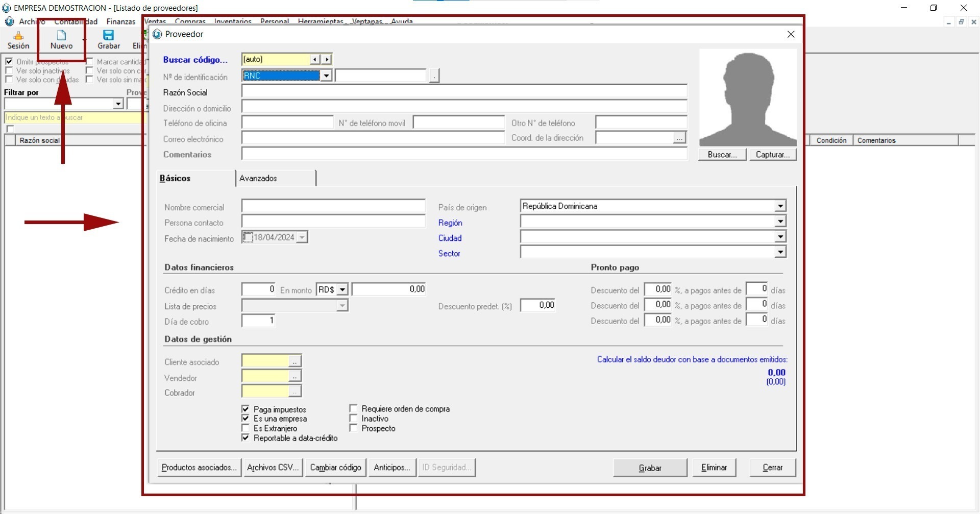The image size is (980, 514).
Task: Click the Nuevo document icon
Action: (x=61, y=35)
